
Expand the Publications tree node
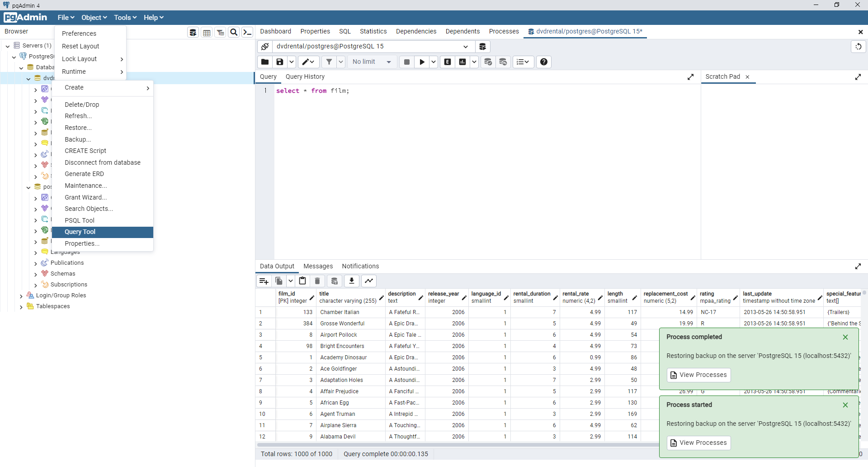click(x=36, y=263)
